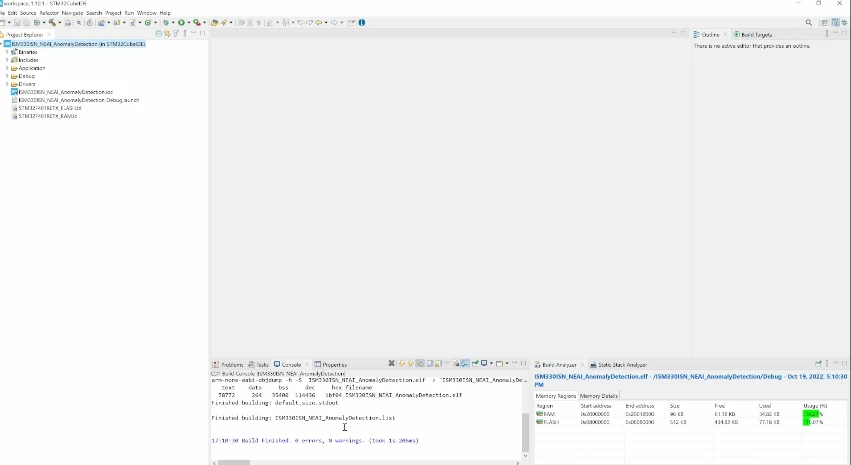Click the Project Explorer filter icon
The image size is (851, 465).
[176, 34]
